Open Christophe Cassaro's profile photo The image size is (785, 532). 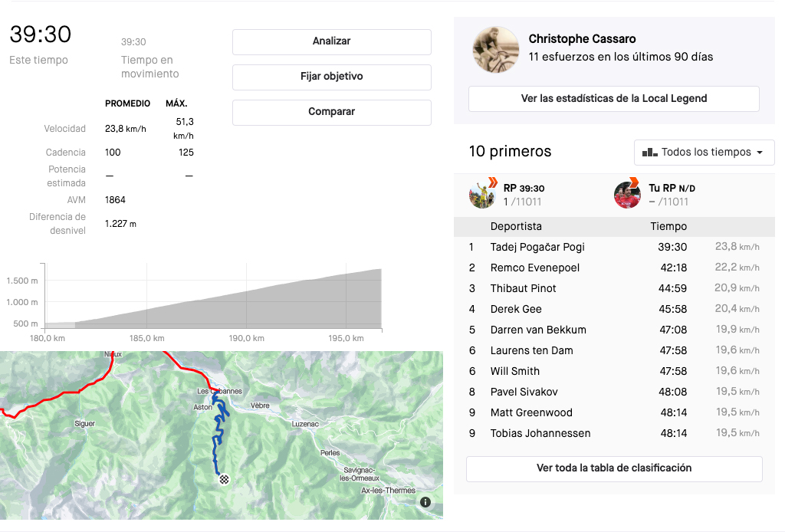pyautogui.click(x=496, y=50)
